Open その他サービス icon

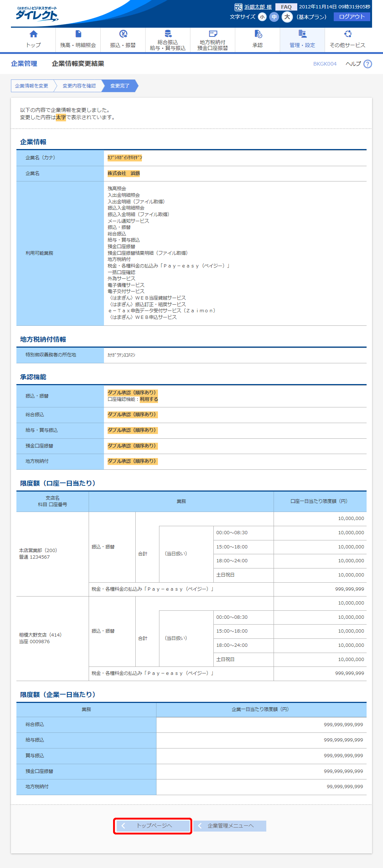pyautogui.click(x=347, y=34)
